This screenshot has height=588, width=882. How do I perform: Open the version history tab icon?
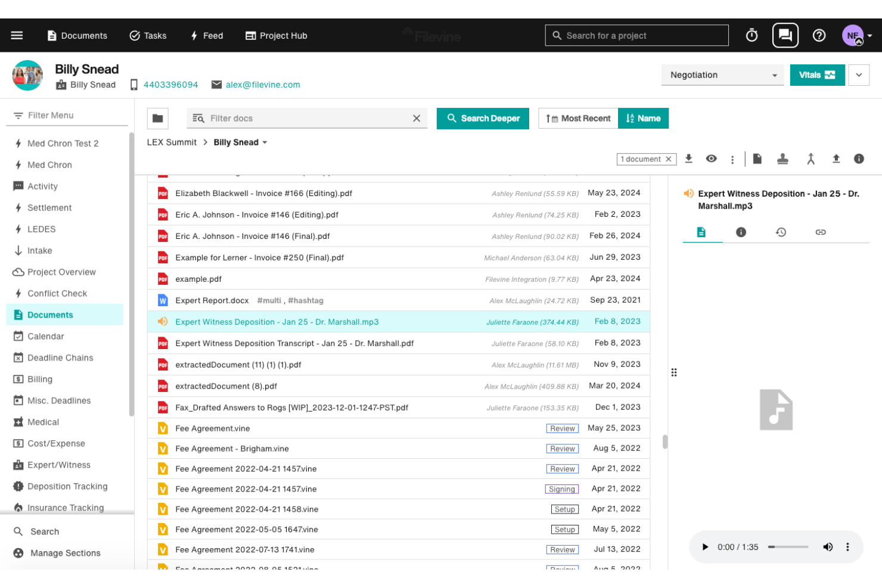781,232
